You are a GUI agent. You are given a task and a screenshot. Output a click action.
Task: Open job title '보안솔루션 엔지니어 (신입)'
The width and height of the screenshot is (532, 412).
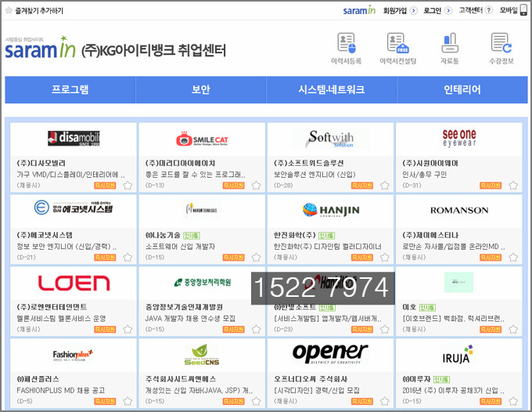315,175
